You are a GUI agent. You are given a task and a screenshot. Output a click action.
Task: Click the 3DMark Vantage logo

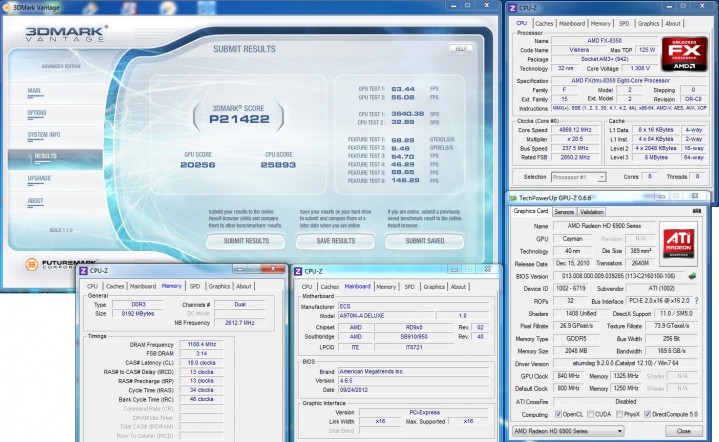coord(66,34)
